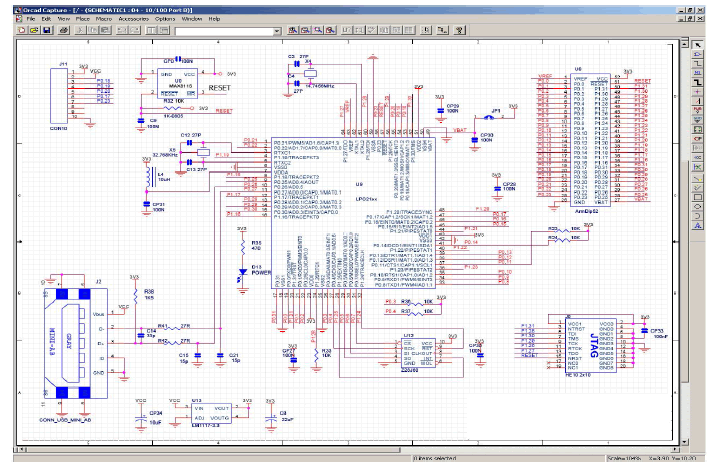Image resolution: width=714 pixels, height=470 pixels.
Task: Open the Place menu
Action: pyautogui.click(x=81, y=19)
